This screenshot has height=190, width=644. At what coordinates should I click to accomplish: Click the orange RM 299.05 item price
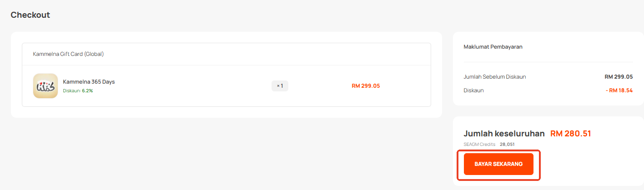pyautogui.click(x=366, y=86)
